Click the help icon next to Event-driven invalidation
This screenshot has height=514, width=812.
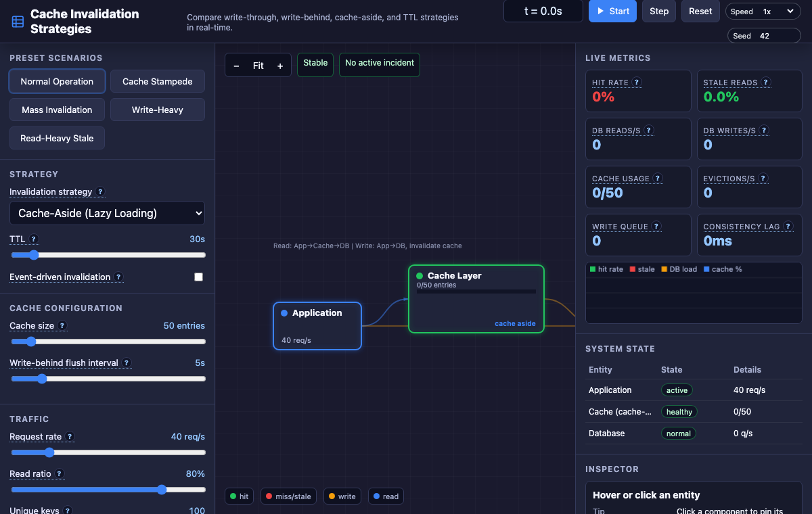[119, 277]
